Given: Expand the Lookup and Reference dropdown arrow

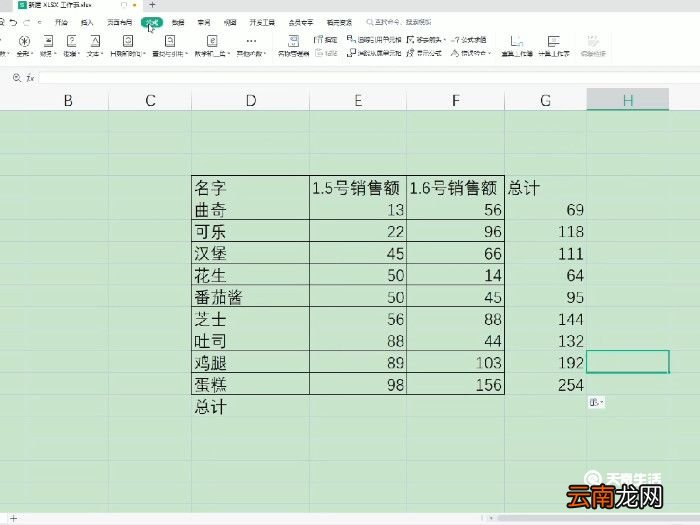Looking at the screenshot, I should 187,54.
